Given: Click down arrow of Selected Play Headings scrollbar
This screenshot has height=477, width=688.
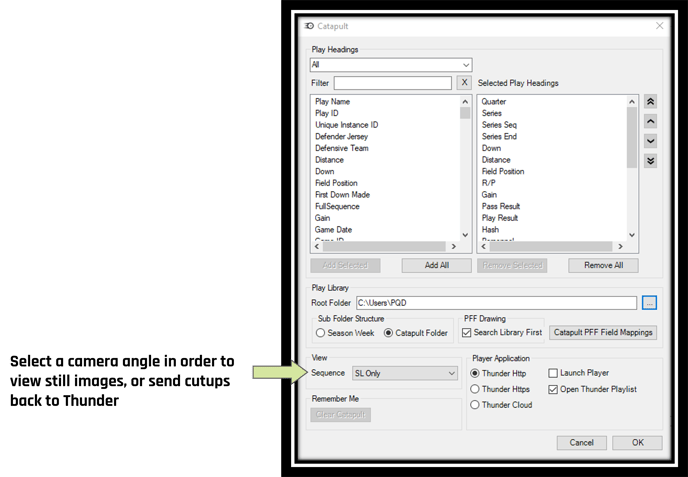Looking at the screenshot, I should pos(632,235).
